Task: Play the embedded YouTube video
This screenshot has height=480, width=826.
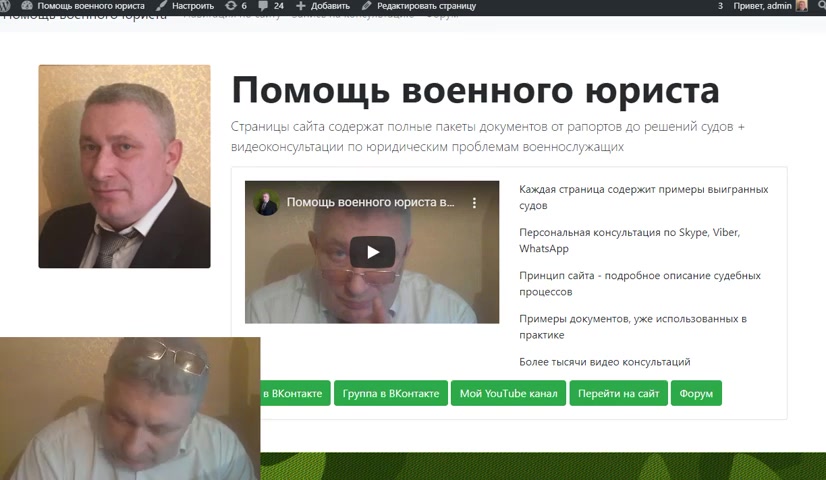Action: point(372,252)
